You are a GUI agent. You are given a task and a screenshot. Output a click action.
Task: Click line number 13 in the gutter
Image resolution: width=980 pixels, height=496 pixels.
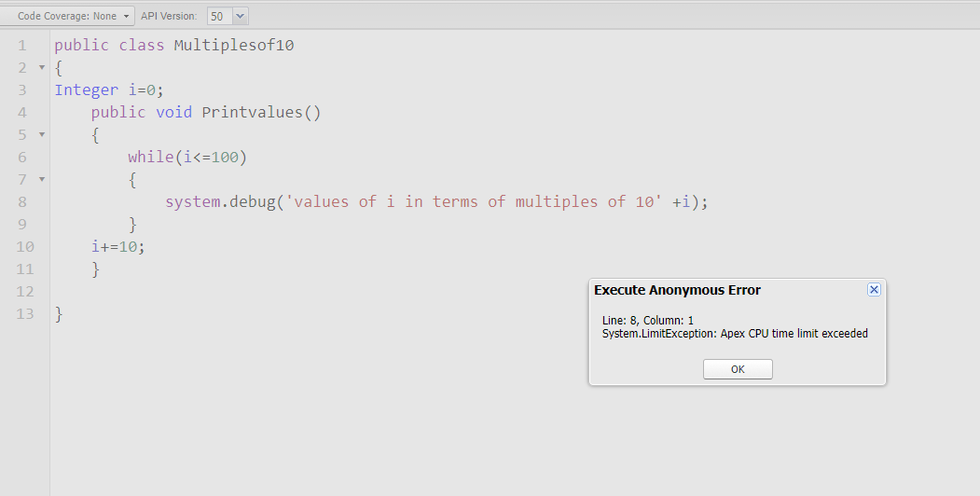25,314
